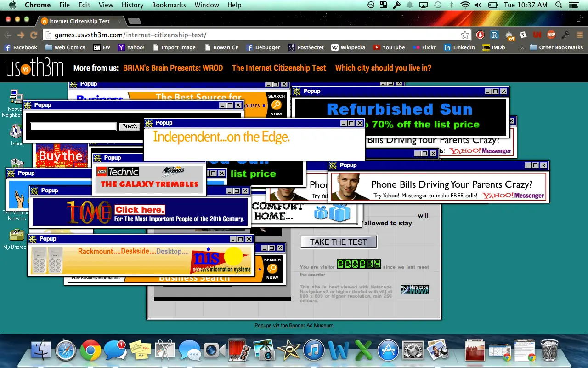Click the LEGO Technic Galaxy Trembles banner
588x368 pixels.
click(149, 179)
